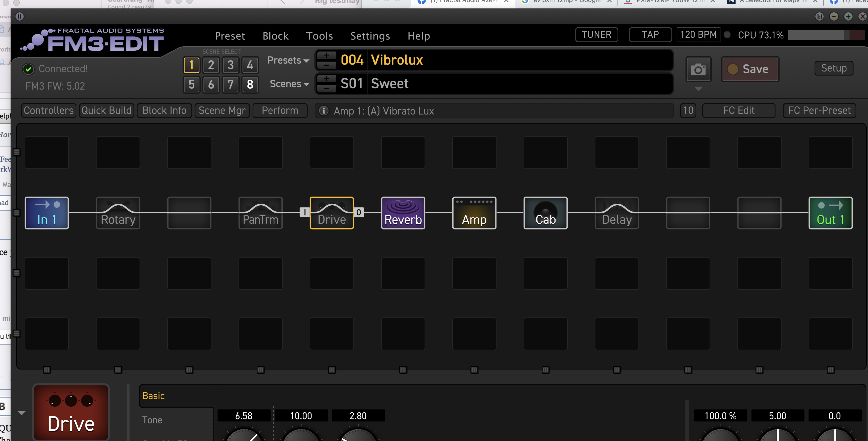Screen dimensions: 868x441
Task: Select the In 1 input block
Action: pyautogui.click(x=47, y=213)
